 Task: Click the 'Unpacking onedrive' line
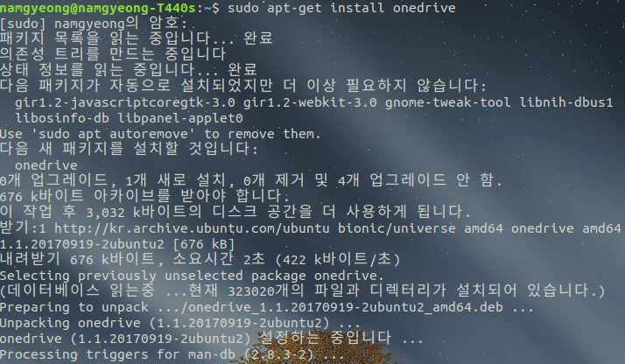(x=180, y=323)
